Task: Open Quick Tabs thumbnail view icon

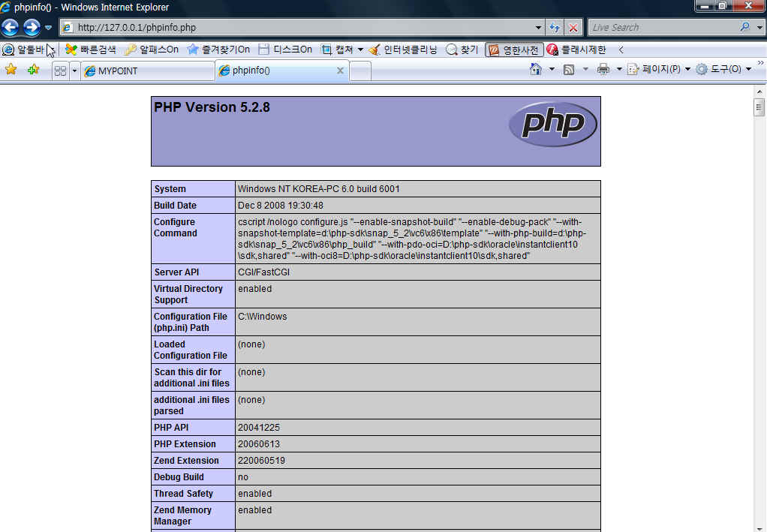Action: point(60,71)
